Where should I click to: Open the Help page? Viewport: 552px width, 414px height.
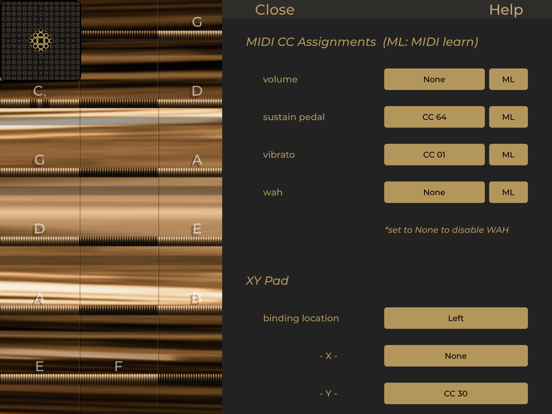[506, 10]
